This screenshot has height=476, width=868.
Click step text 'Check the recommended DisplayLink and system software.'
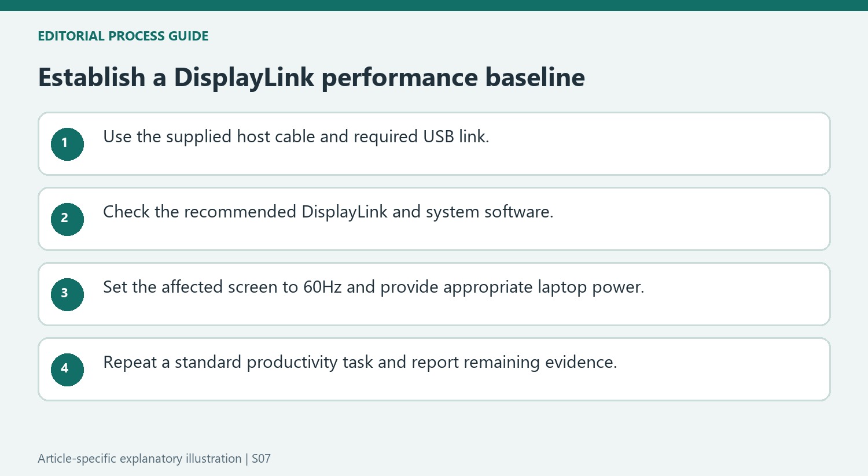point(328,212)
